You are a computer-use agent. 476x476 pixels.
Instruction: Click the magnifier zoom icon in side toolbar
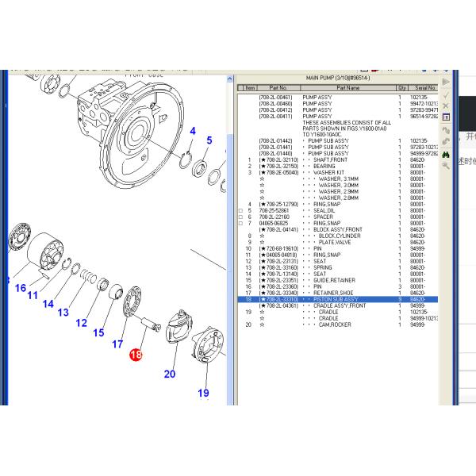click(x=446, y=165)
